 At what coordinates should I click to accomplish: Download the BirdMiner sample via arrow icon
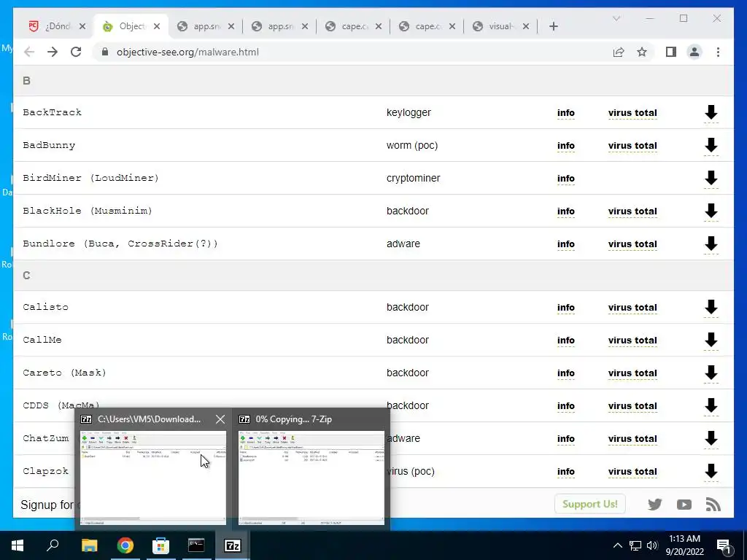pyautogui.click(x=711, y=178)
